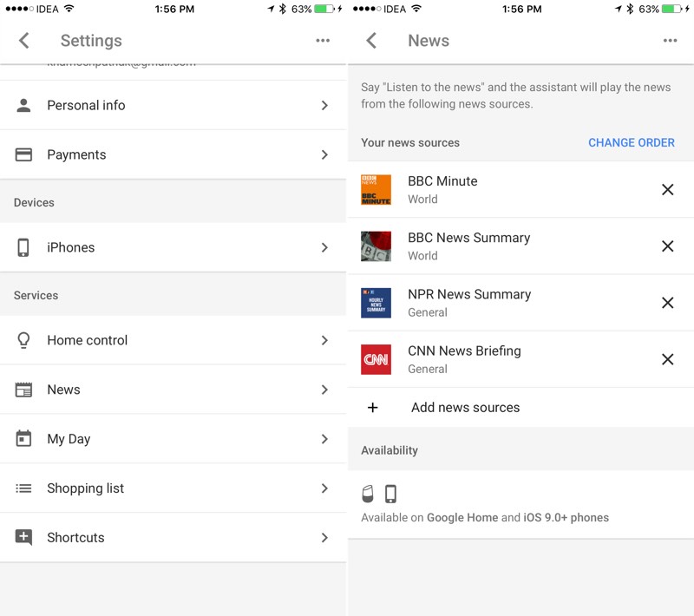Screen dimensions: 694x616
Task: Expand the Home control chevron arrow
Action: (324, 340)
